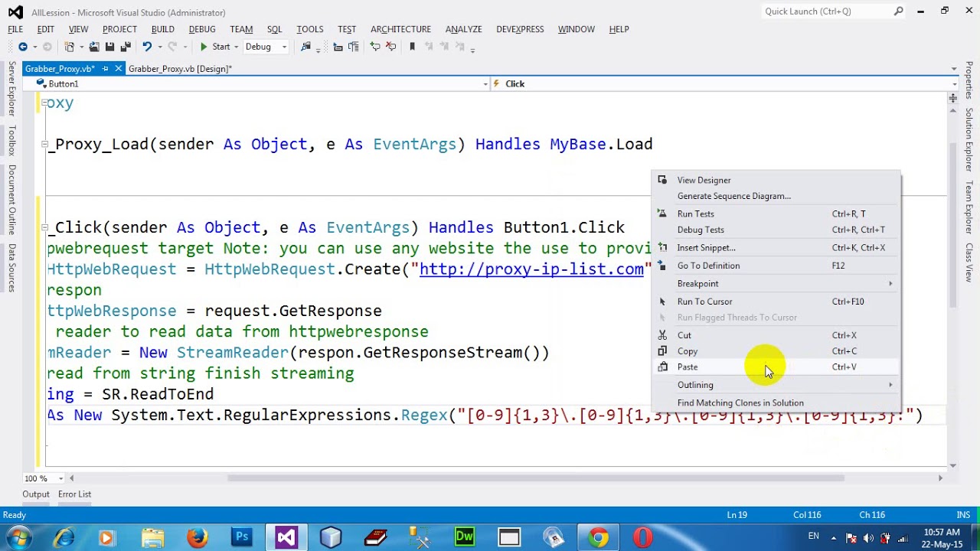
Task: Pin the Grabber_Proxy.vb tab
Action: (105, 69)
